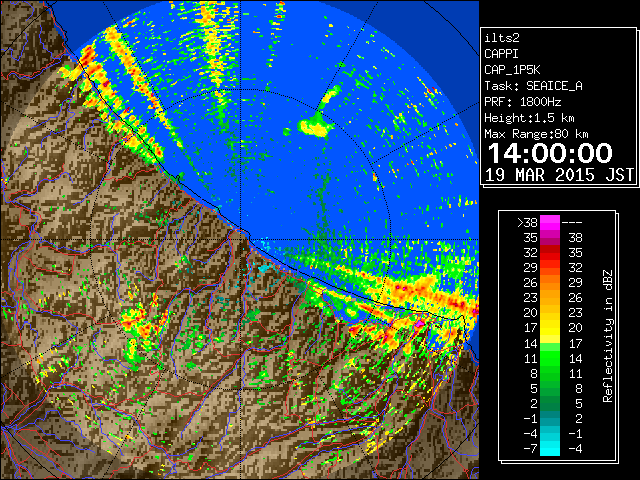Click the '---' legend label
This screenshot has height=480, width=640.
point(572,223)
